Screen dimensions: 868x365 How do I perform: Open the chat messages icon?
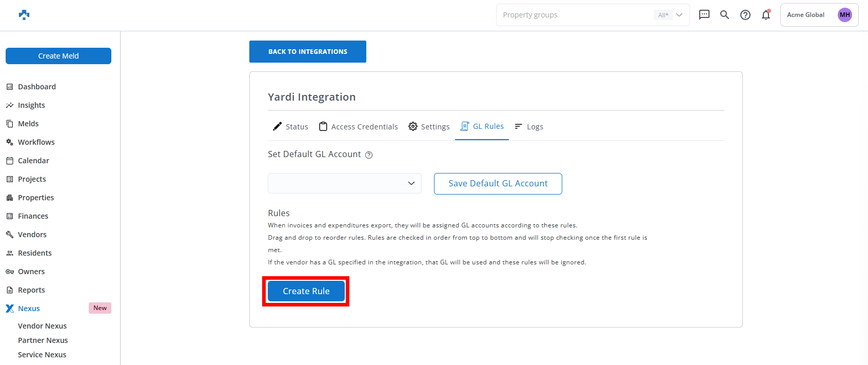point(704,15)
